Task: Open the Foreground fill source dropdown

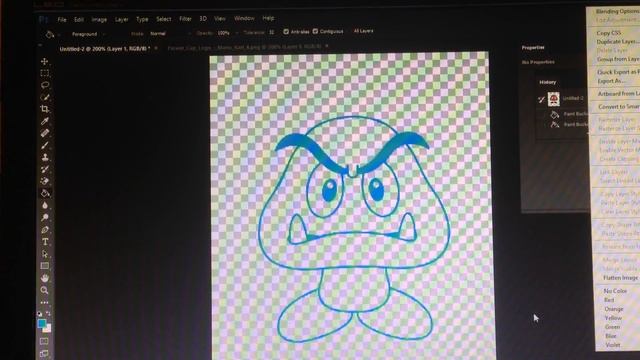Action: click(x=88, y=34)
